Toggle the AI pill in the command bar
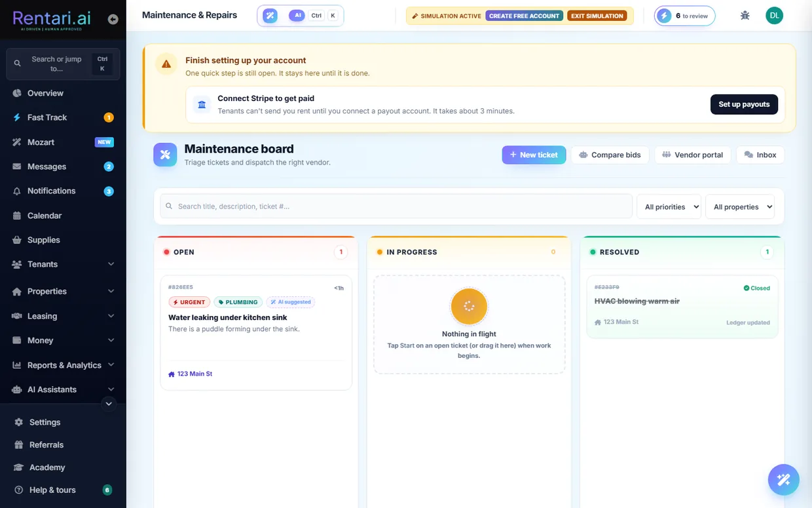 click(x=297, y=15)
